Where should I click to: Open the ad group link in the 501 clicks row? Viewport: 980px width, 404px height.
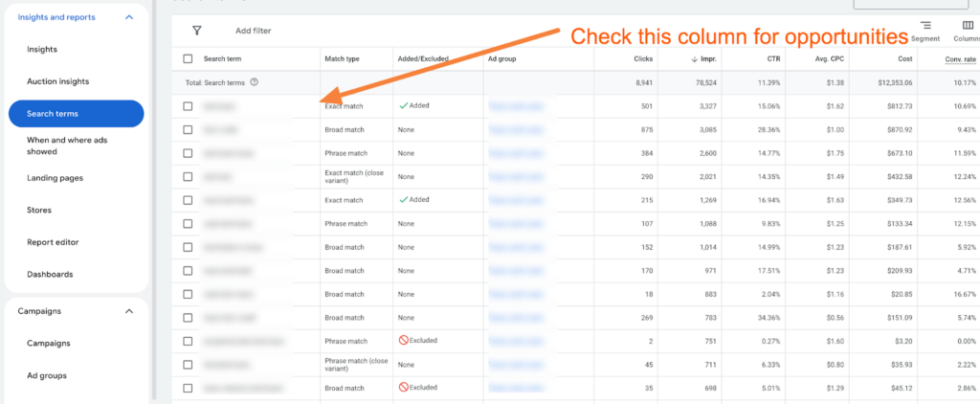[x=516, y=106]
